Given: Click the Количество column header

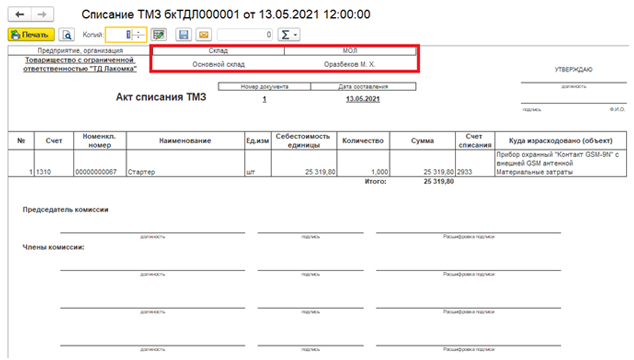Looking at the screenshot, I should point(363,141).
